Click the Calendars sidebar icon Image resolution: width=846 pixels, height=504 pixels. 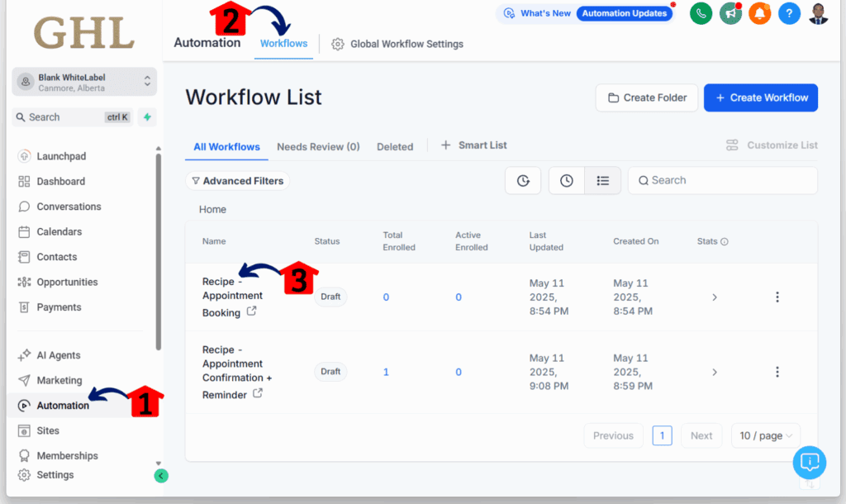(x=24, y=232)
